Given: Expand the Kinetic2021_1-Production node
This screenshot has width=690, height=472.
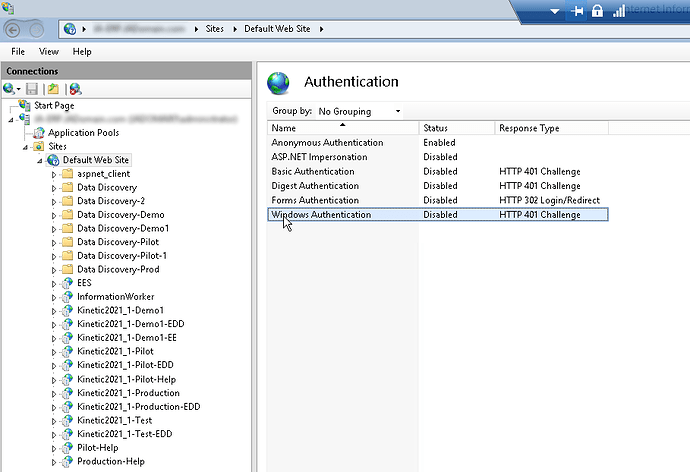Looking at the screenshot, I should click(54, 393).
